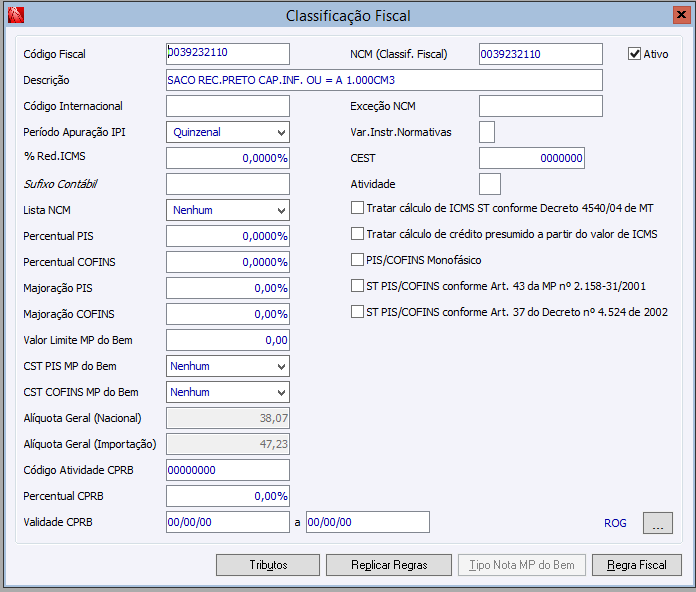Screen dimensions: 696x592
Task: Open the Regra Fiscal button
Action: pyautogui.click(x=636, y=565)
